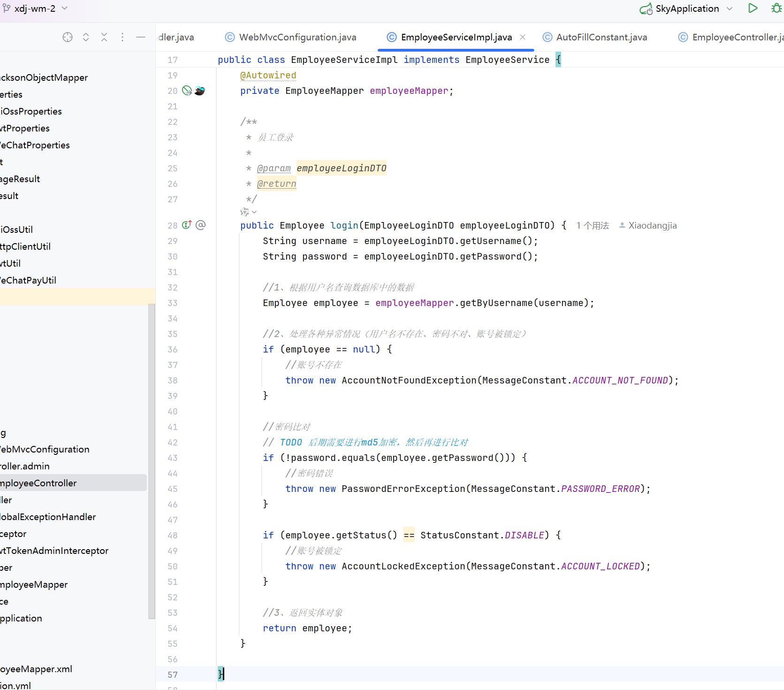
Task: Click the bean navigation gutter icon on line 20
Action: [x=200, y=91]
